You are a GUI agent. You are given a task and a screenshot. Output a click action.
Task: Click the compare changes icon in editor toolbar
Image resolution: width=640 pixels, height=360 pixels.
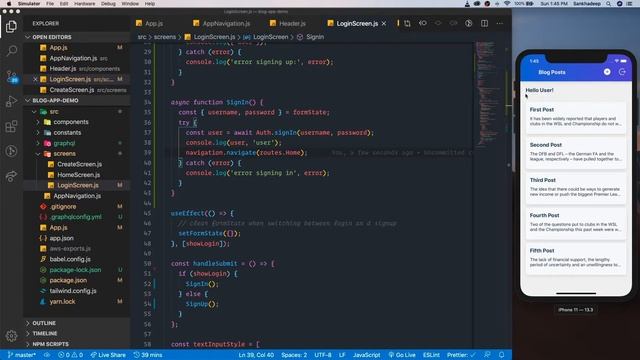407,23
